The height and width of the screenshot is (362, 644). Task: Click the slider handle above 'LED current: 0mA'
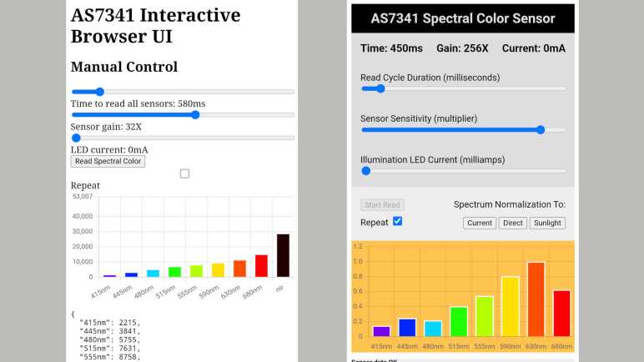pyautogui.click(x=76, y=138)
